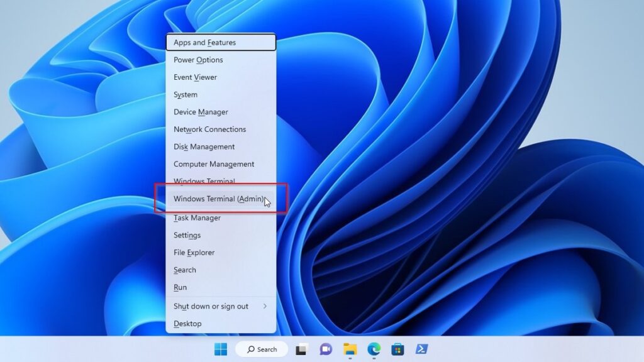Choose Event Viewer
The height and width of the screenshot is (362, 644).
[221, 77]
